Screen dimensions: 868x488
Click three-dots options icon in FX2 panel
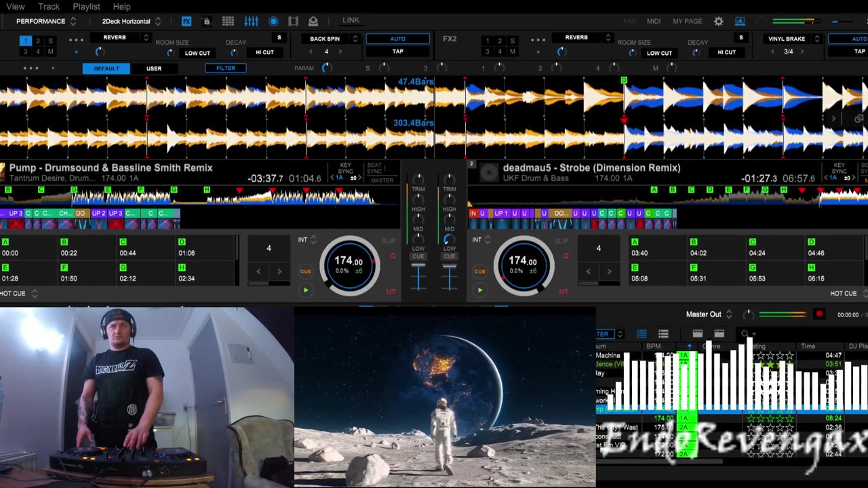[538, 40]
